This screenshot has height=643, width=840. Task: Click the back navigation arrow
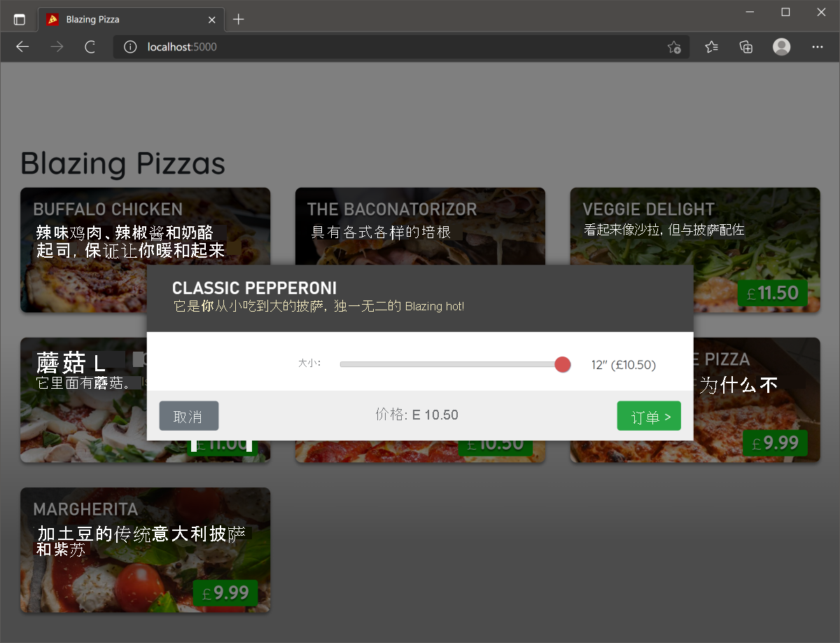click(x=22, y=47)
